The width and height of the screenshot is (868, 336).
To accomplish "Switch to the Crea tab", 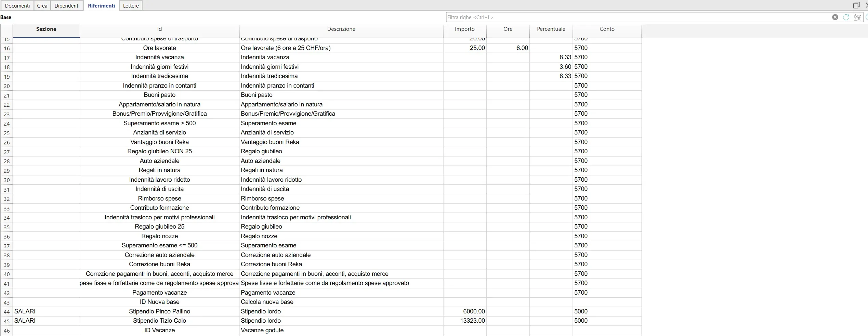I will tap(42, 5).
